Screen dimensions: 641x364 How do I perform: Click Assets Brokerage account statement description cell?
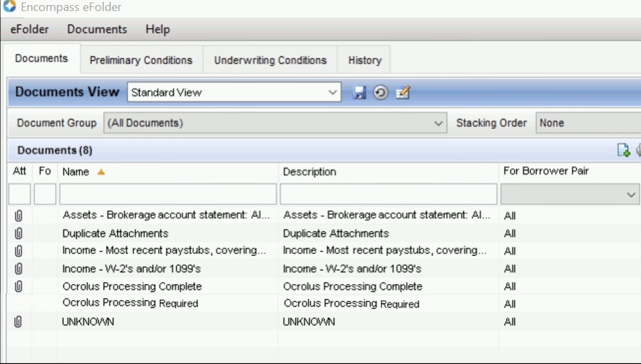tap(387, 215)
